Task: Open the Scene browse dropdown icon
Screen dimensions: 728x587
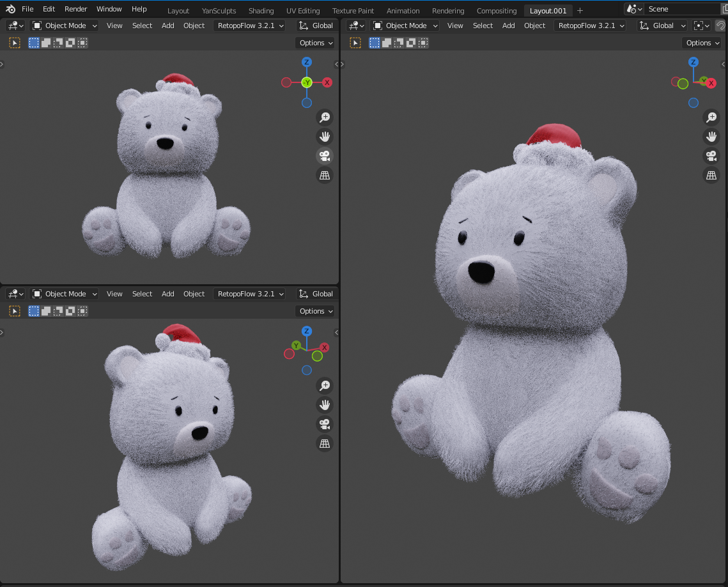Action: click(634, 9)
